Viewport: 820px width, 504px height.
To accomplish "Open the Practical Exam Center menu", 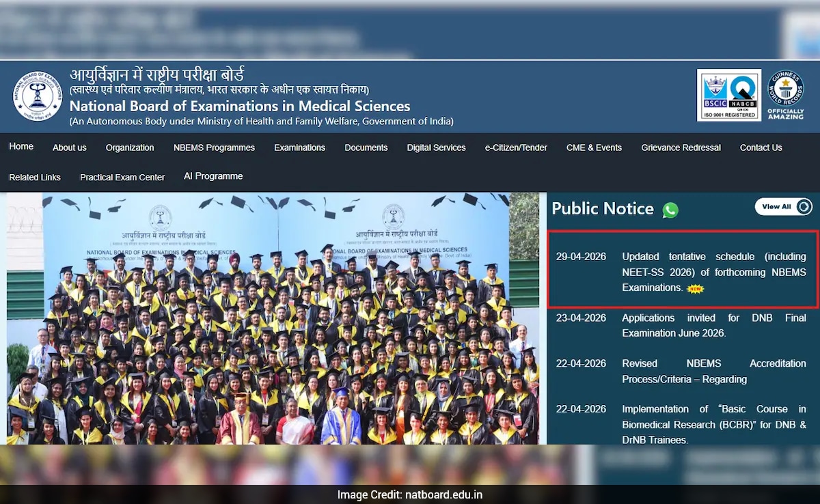I will pyautogui.click(x=122, y=177).
